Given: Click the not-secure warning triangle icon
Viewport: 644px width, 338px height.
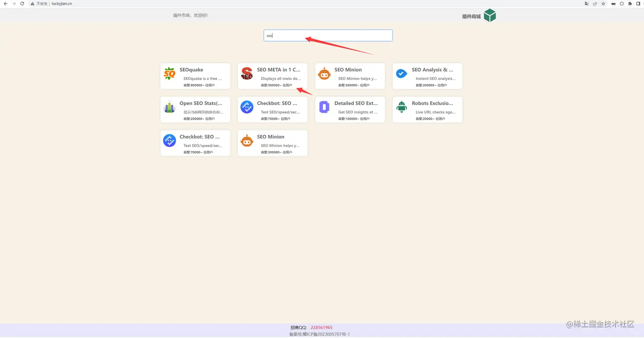Looking at the screenshot, I should click(x=32, y=3).
